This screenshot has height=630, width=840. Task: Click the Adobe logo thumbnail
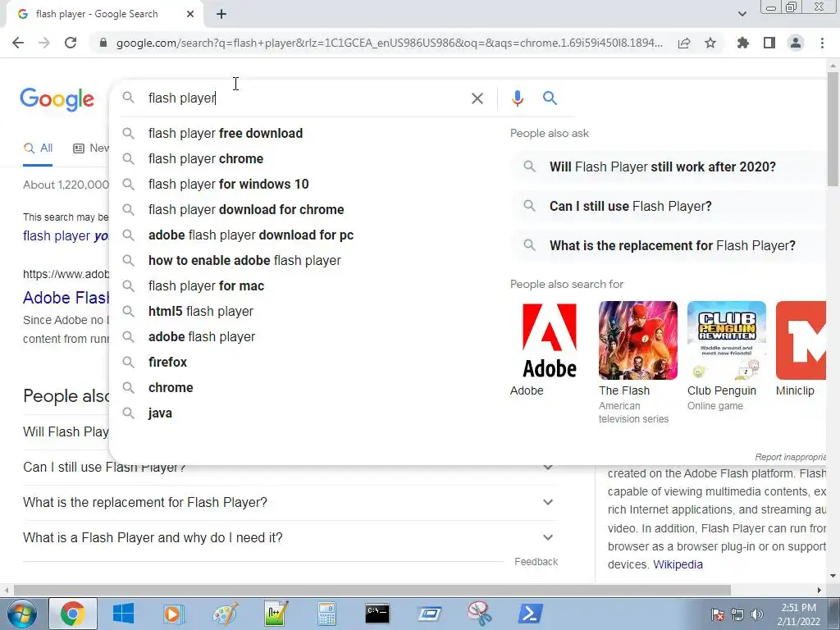(549, 340)
